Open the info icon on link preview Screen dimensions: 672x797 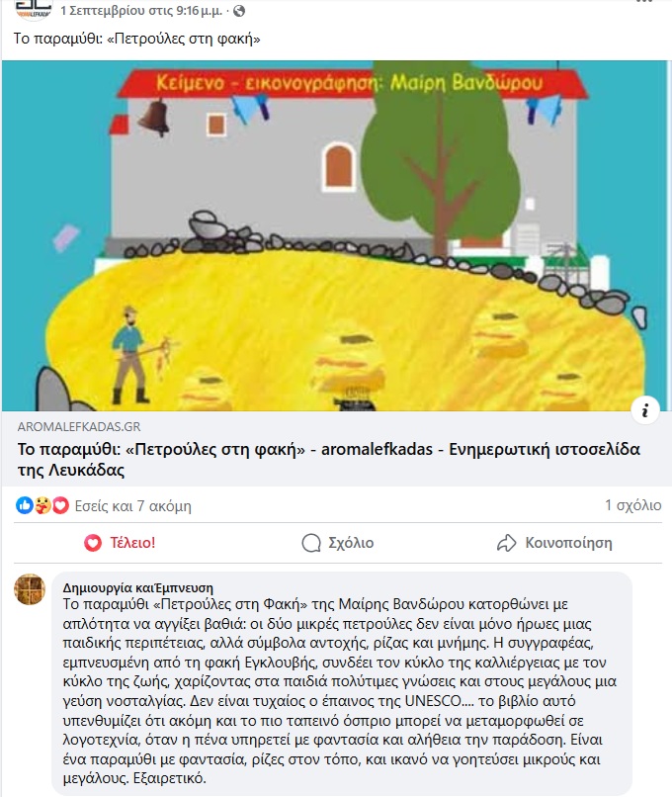click(x=645, y=409)
